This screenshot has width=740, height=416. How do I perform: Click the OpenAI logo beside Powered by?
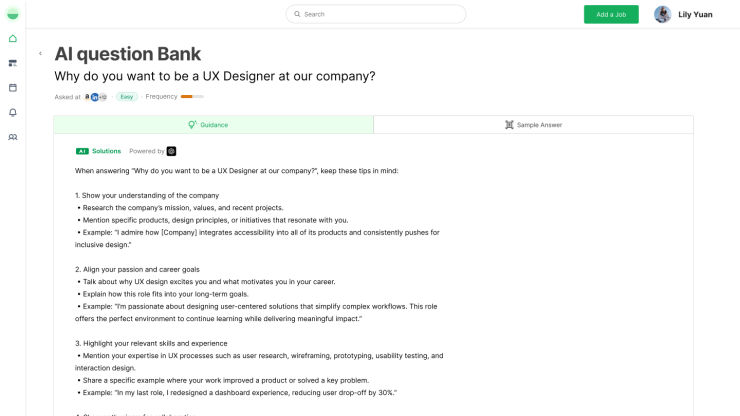point(171,151)
